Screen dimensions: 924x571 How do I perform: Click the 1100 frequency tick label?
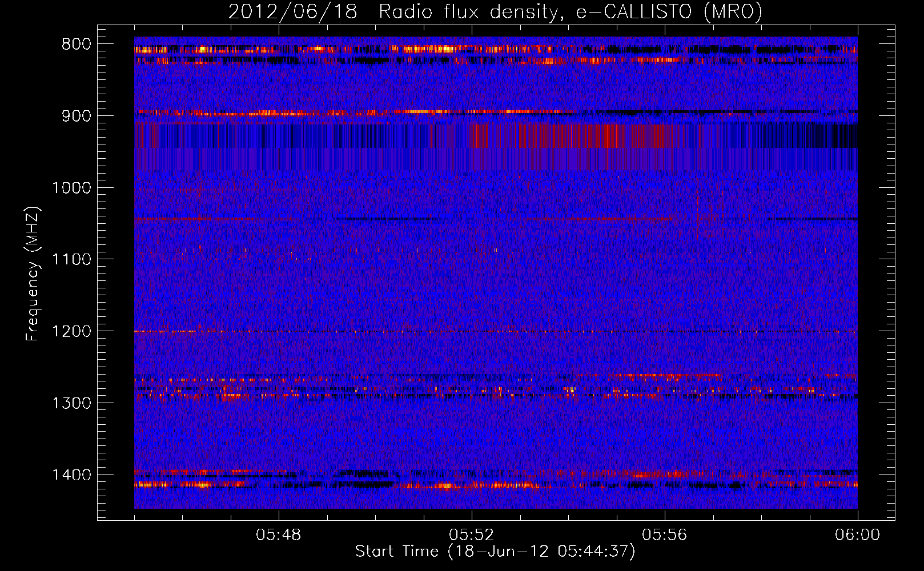(71, 260)
